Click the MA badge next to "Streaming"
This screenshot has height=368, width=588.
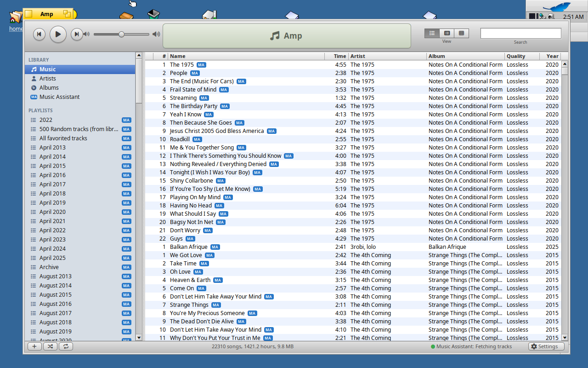[204, 98]
